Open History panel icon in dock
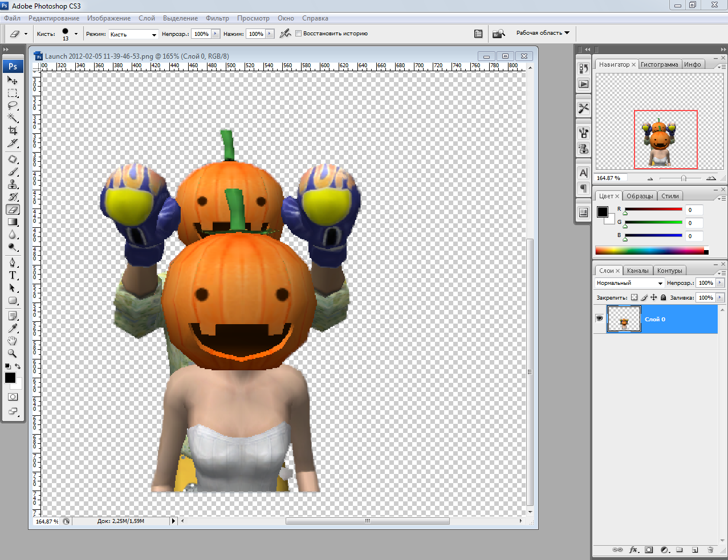Screen dimensions: 728x560 click(583, 68)
